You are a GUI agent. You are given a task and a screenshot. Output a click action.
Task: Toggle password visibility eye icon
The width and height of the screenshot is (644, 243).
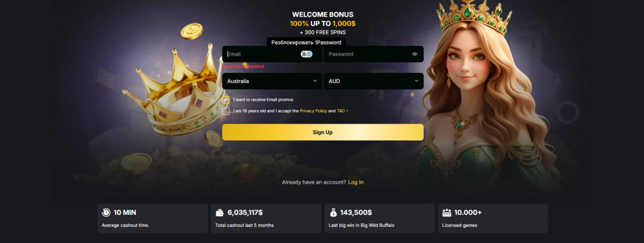coord(415,54)
